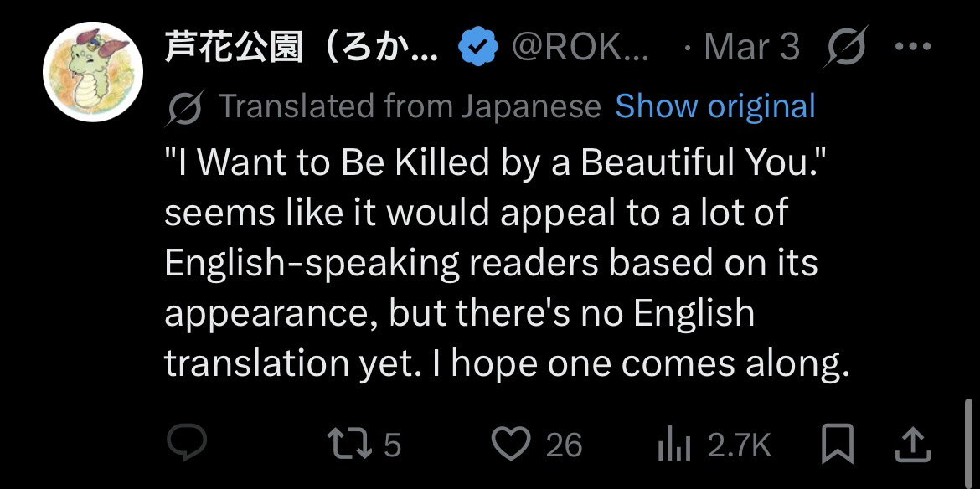Bookmark this post
The image size is (980, 489).
pos(838,444)
